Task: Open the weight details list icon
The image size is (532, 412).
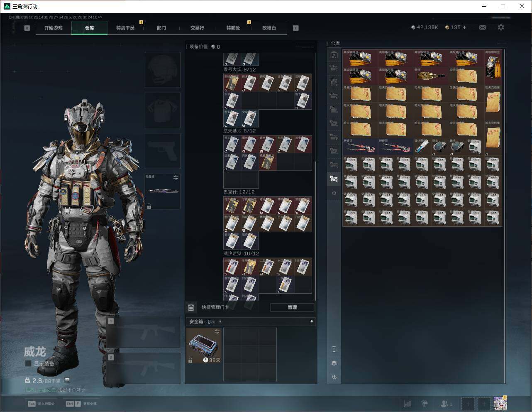Action: click(67, 380)
